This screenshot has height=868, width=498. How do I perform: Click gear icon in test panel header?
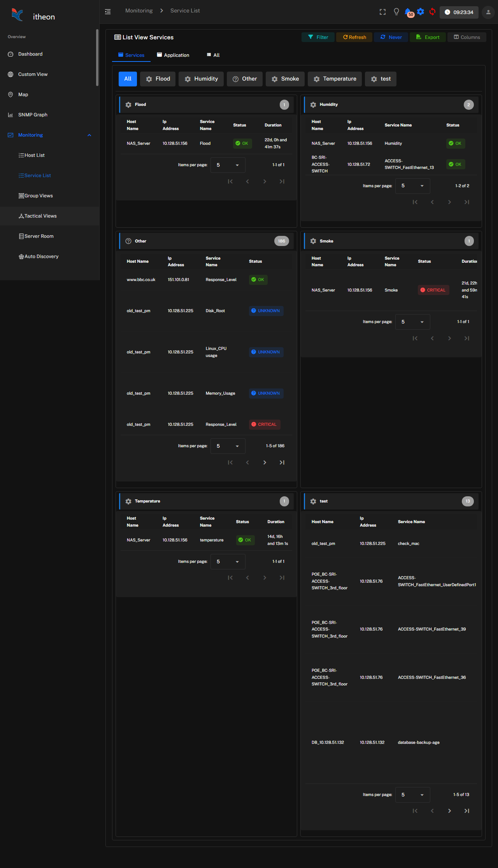(x=313, y=501)
